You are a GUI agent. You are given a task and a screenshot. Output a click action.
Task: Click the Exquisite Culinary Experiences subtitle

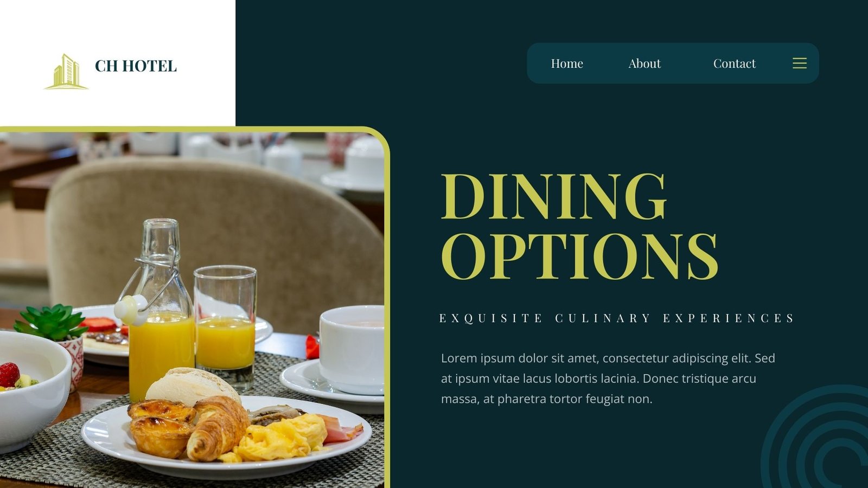tap(616, 318)
